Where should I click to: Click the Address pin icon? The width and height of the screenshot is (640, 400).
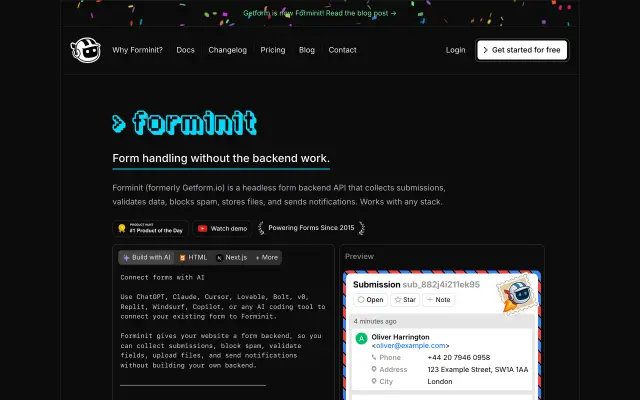point(373,369)
